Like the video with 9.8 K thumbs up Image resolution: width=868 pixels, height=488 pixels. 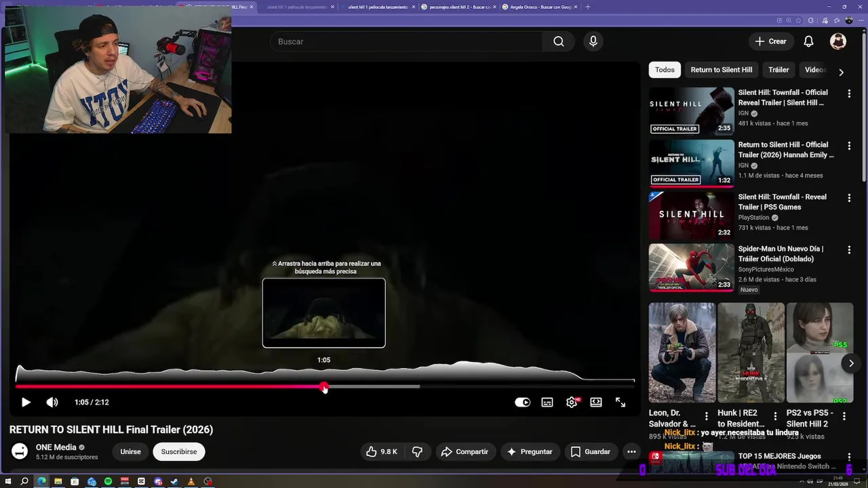(382, 451)
